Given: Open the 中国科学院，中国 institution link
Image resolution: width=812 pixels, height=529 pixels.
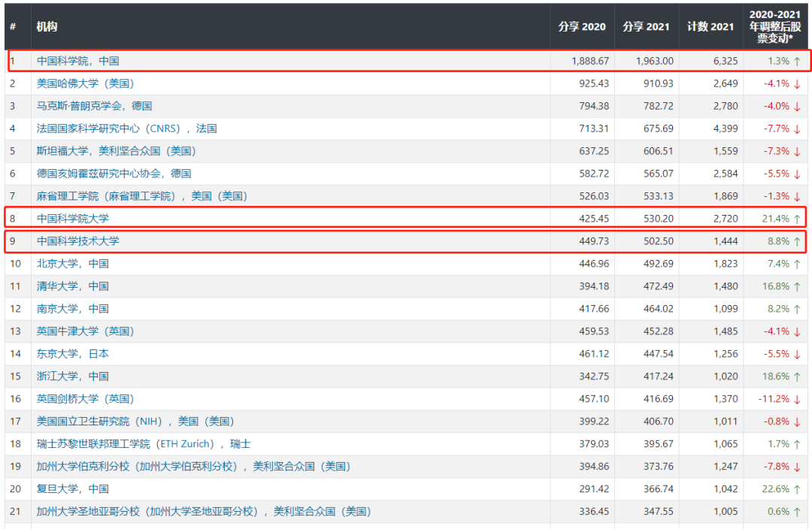Looking at the screenshot, I should pyautogui.click(x=77, y=61).
